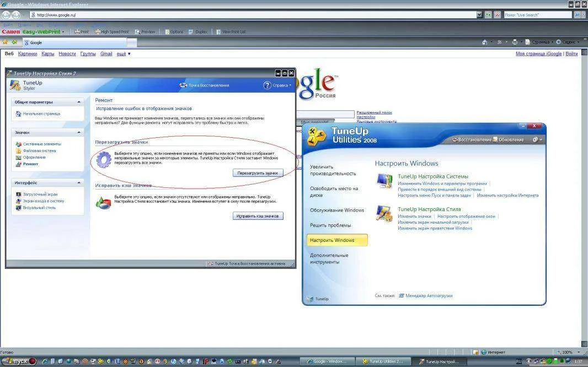
Task: Click the Live Search magnifier icon
Action: pyautogui.click(x=577, y=15)
